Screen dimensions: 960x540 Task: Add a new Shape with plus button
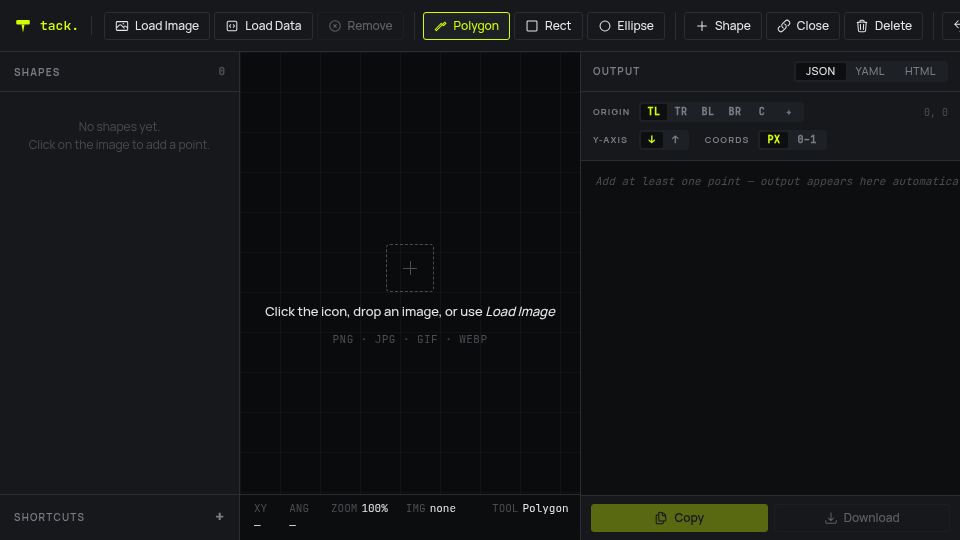[722, 26]
